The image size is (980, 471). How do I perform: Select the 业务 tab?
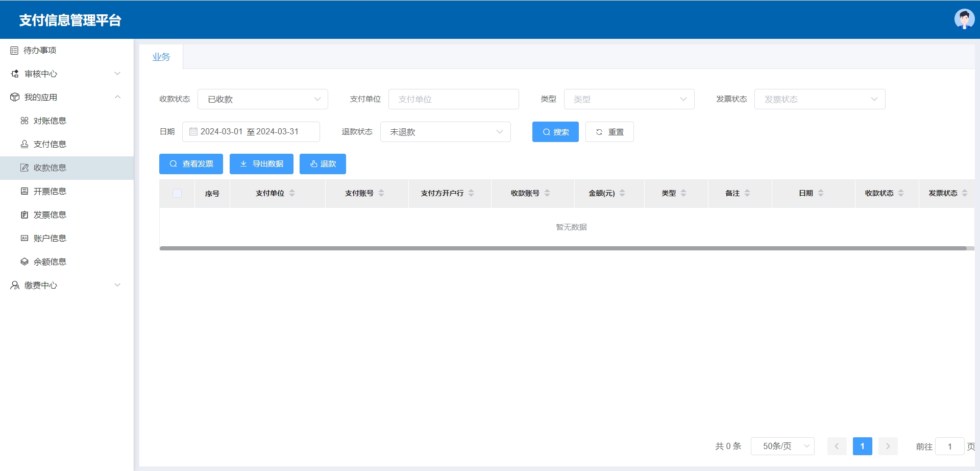click(x=161, y=57)
